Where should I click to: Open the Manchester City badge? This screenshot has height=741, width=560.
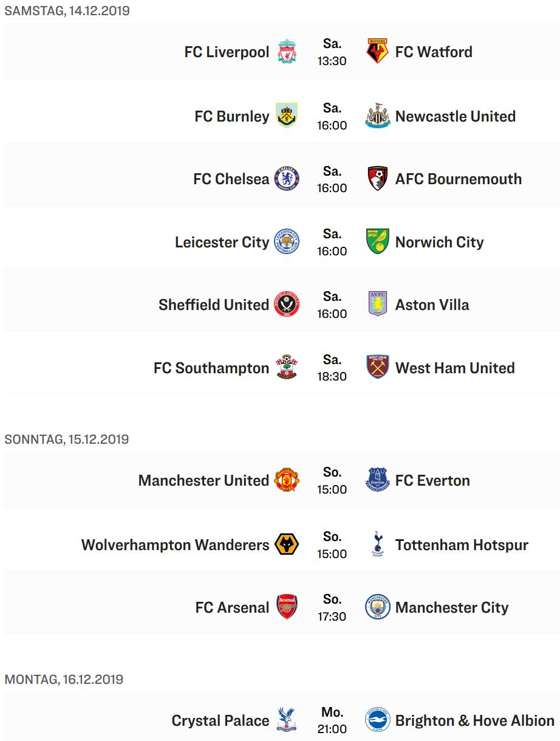point(377,607)
